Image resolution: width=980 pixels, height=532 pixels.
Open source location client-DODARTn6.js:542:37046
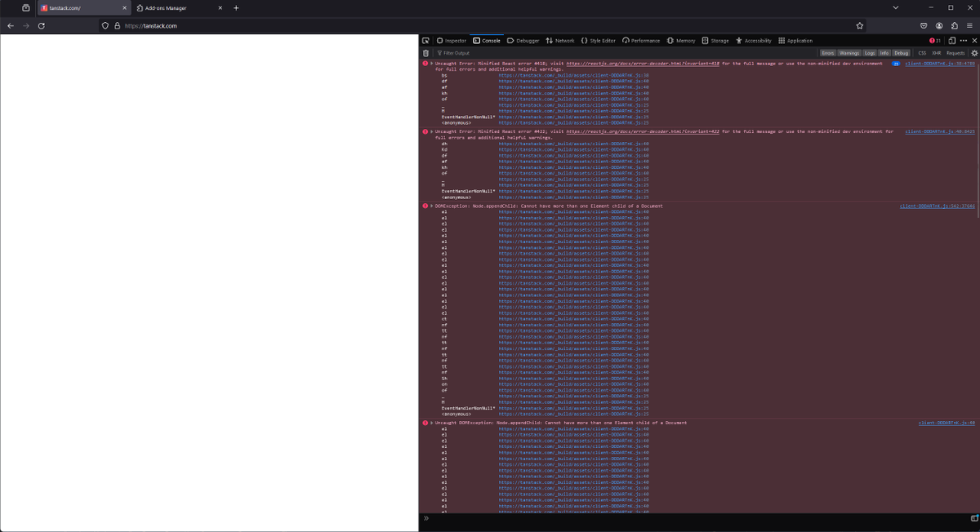pos(938,206)
